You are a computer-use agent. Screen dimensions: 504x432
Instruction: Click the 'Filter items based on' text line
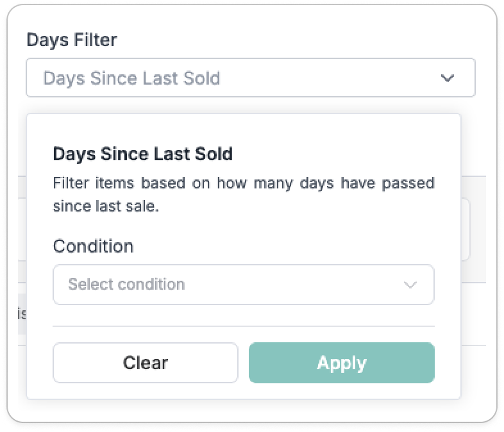[x=243, y=183]
